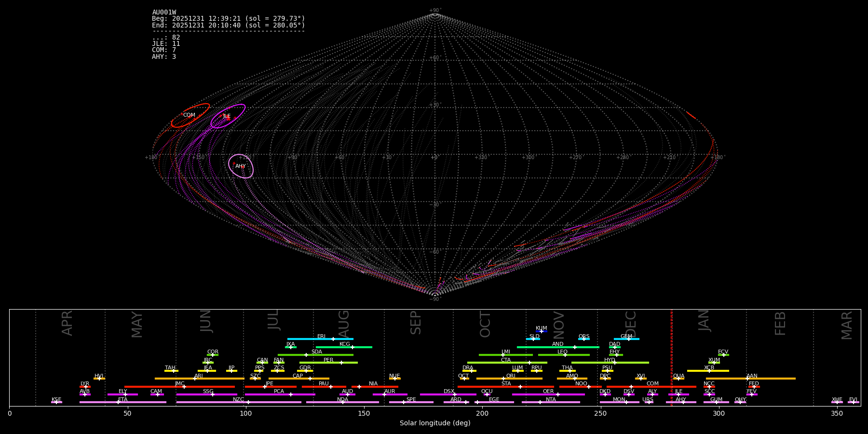The height and width of the screenshot is (434, 868).
Task: Click the pink AHY radiant ellipse on the sky map
Action: pyautogui.click(x=241, y=166)
